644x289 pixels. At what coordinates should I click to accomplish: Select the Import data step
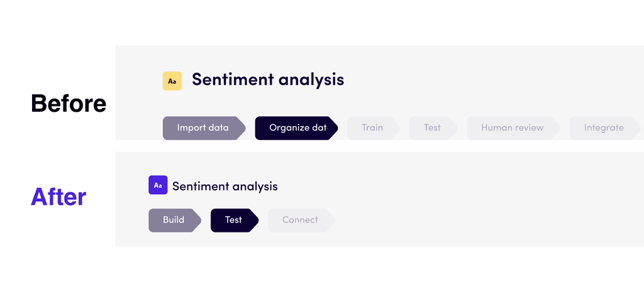tap(203, 128)
